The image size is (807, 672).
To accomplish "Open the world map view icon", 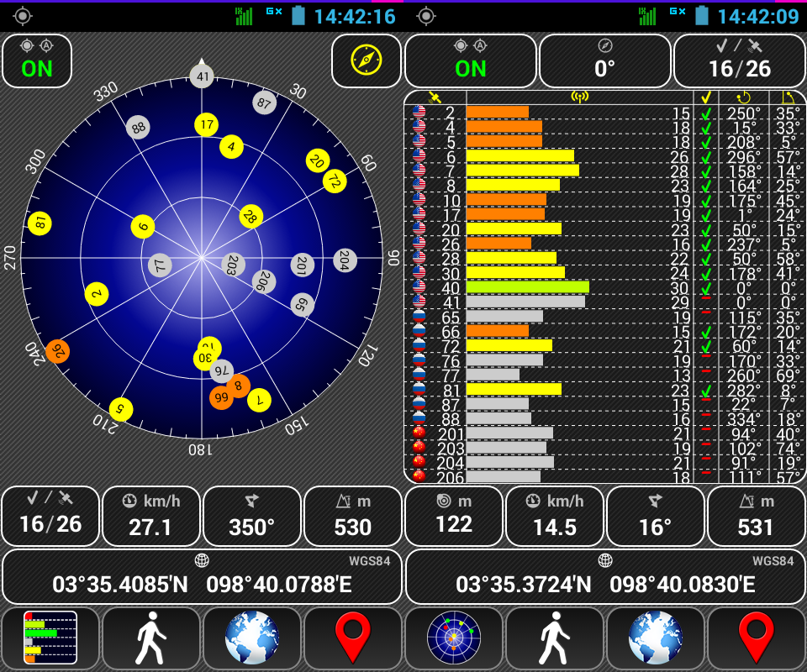I will tap(251, 638).
